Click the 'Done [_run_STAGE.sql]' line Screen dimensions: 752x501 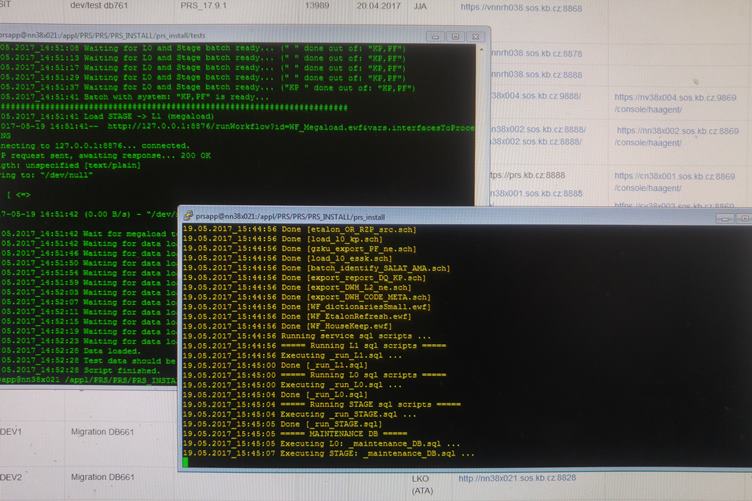coord(282,424)
